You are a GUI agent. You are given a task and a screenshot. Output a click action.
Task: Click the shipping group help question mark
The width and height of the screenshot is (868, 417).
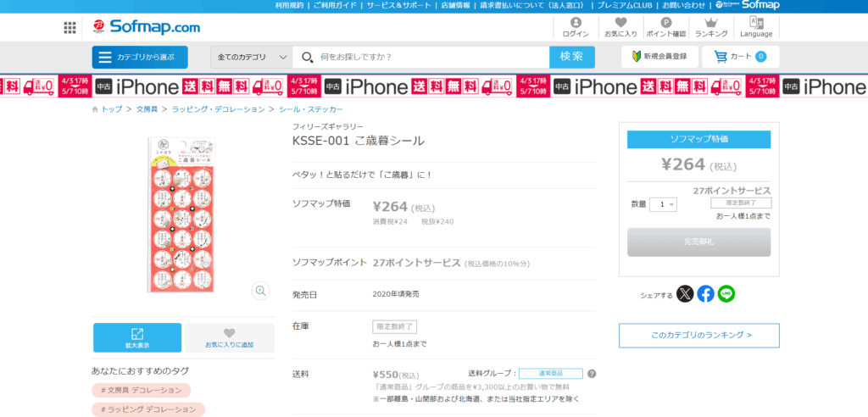pyautogui.click(x=592, y=374)
